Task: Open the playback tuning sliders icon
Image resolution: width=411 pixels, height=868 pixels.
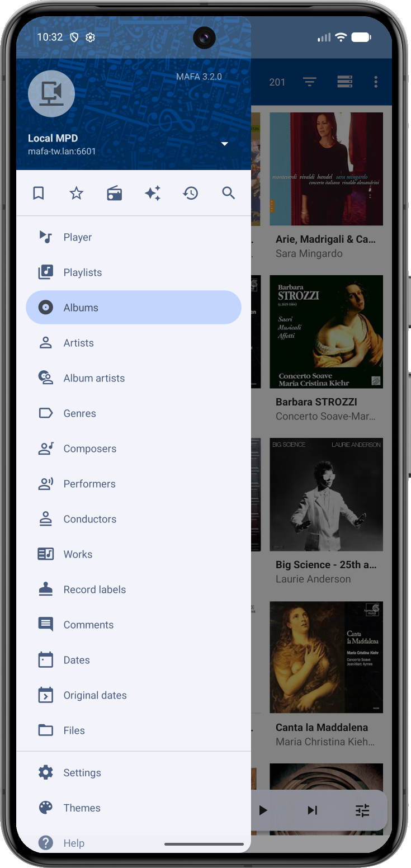Action: [362, 810]
